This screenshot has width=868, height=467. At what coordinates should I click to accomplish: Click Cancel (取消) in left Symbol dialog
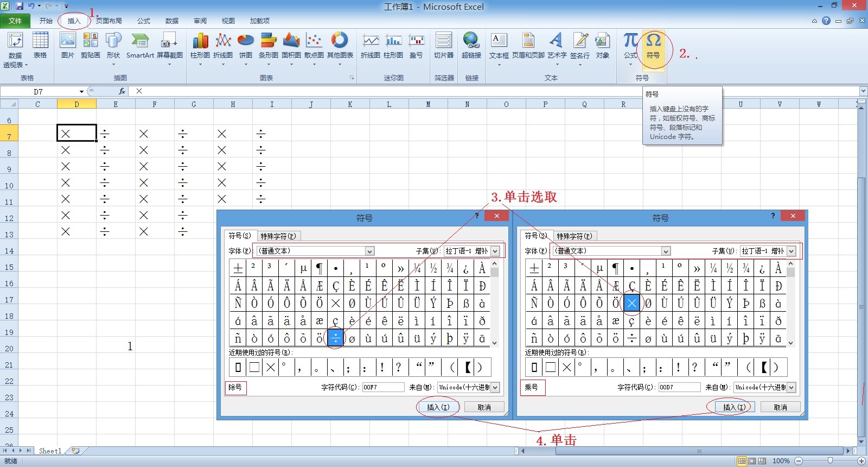pyautogui.click(x=484, y=407)
